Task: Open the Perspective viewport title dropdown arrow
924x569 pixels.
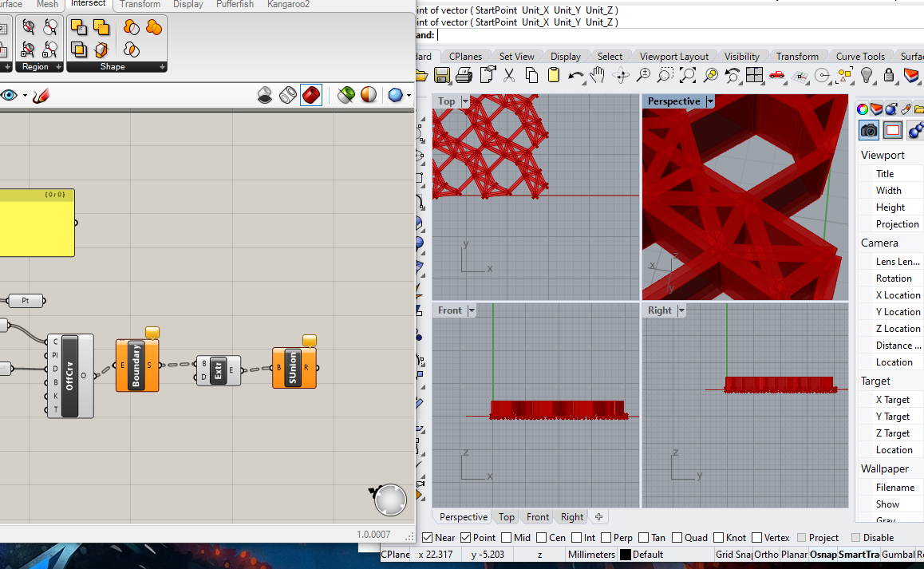Action: click(710, 101)
